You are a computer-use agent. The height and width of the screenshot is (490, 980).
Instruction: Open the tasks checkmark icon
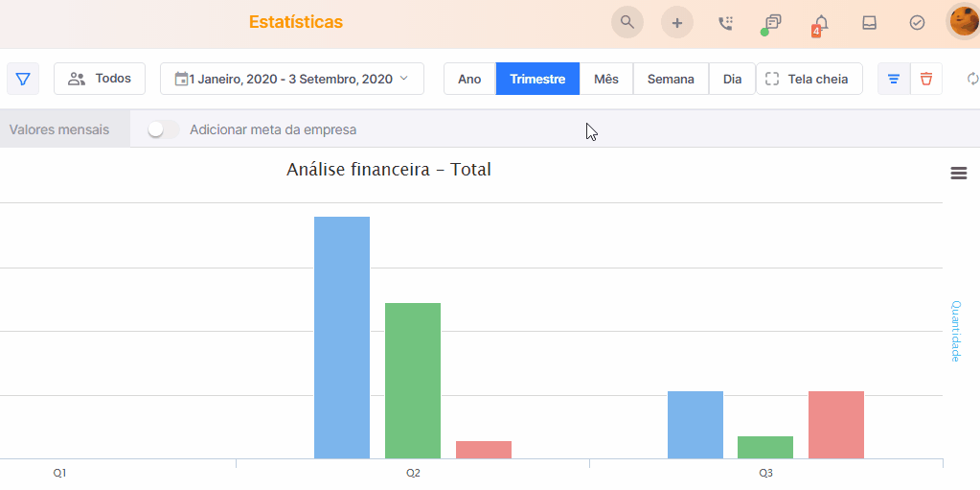pos(917,23)
